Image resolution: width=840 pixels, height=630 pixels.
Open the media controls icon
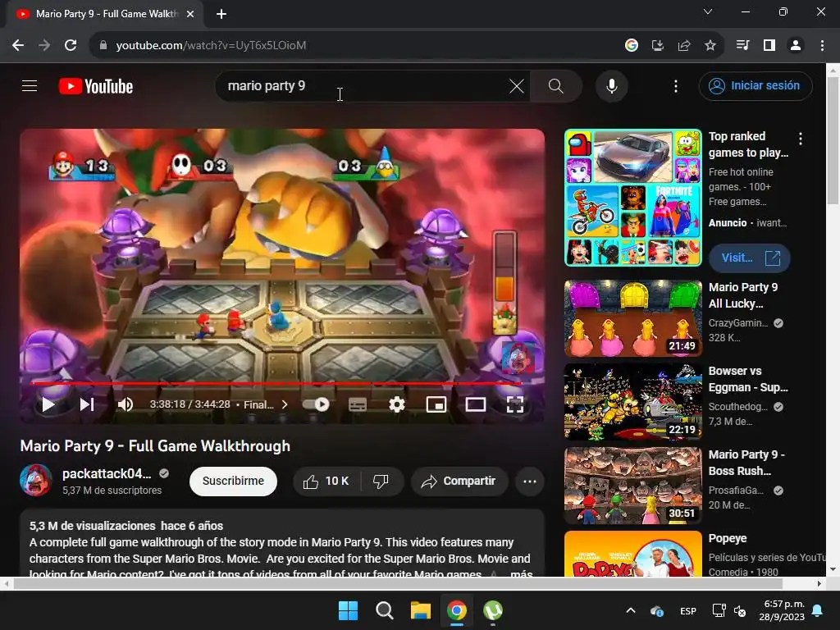(742, 45)
